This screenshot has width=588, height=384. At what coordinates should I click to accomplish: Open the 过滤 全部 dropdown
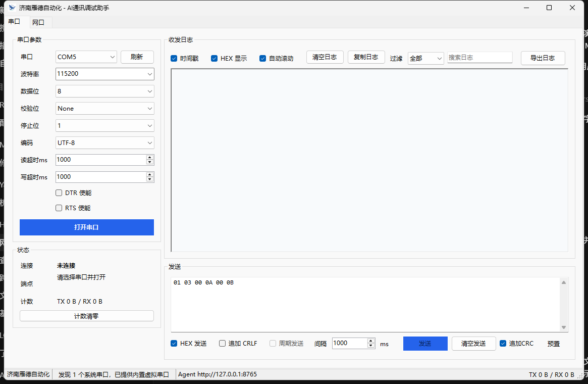425,59
